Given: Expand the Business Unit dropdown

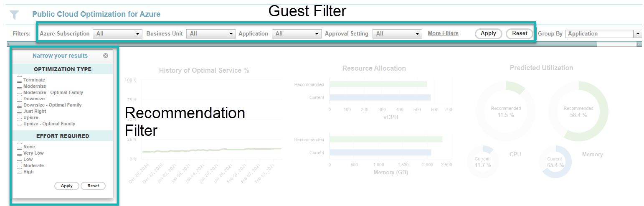Looking at the screenshot, I should coord(211,34).
